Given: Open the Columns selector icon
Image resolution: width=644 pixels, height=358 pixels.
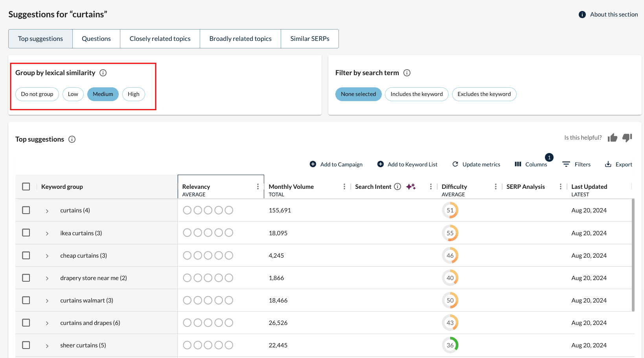Looking at the screenshot, I should [x=518, y=164].
